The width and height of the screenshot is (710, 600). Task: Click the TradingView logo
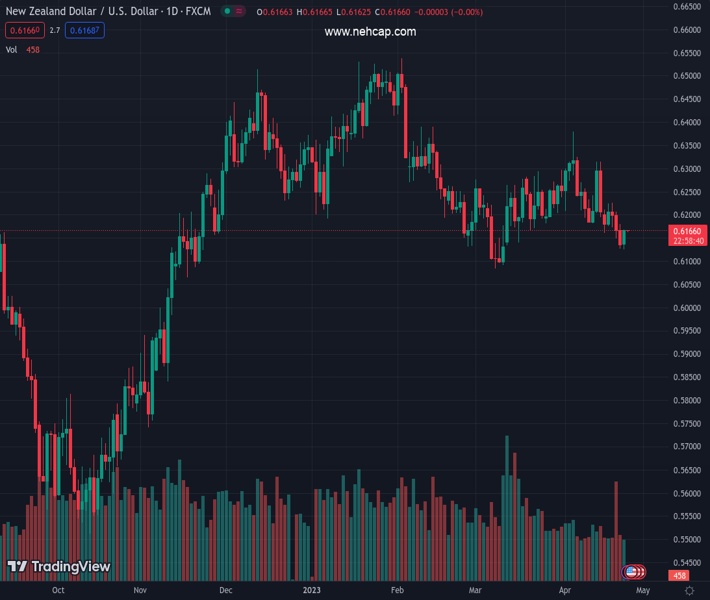click(x=58, y=567)
